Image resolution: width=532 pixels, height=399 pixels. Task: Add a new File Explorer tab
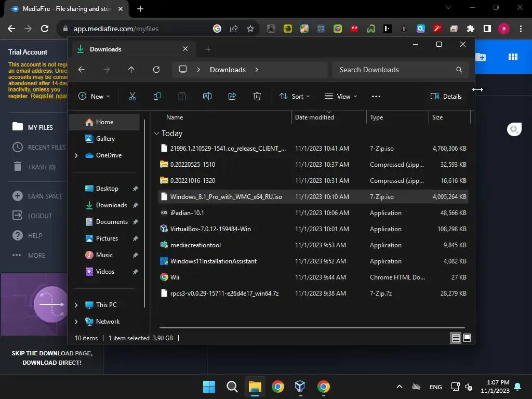click(x=208, y=49)
